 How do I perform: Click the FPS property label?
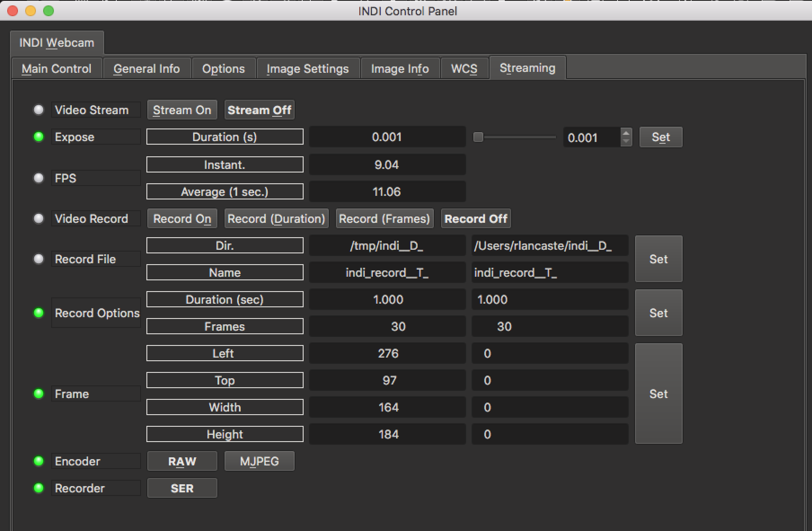[96, 178]
